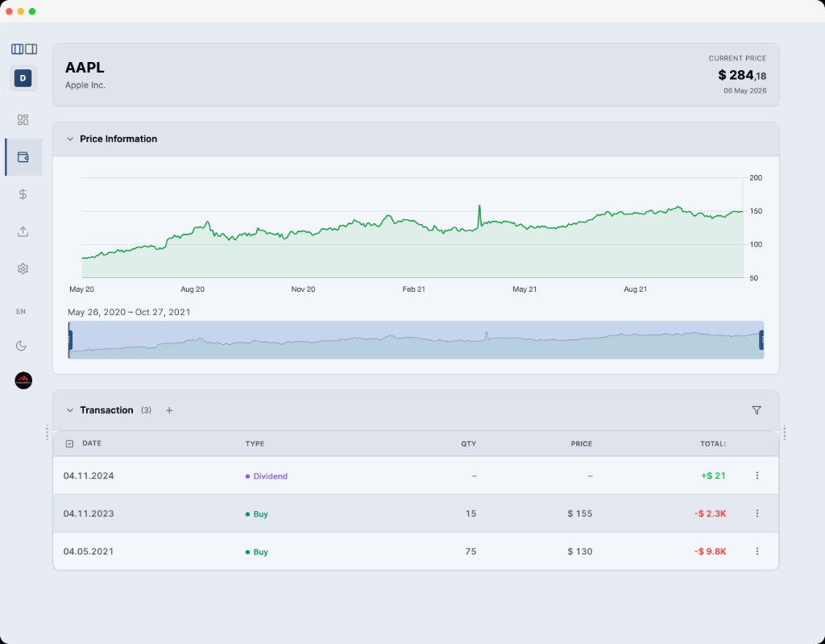The image size is (825, 644).
Task: Open the round black logo avatar
Action: click(23, 380)
